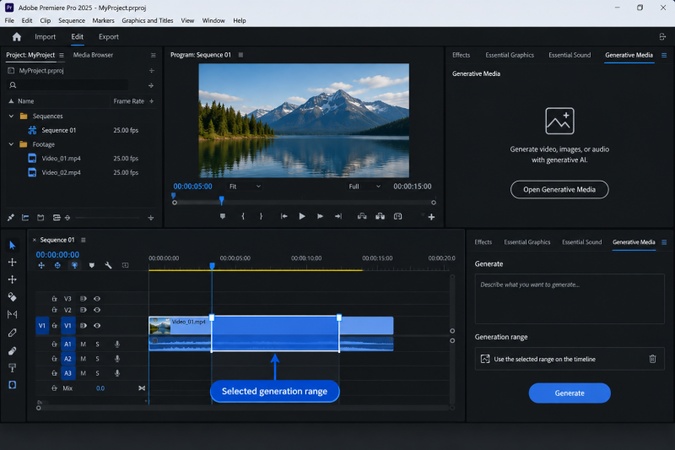Add a marker in Sequence 01 timeline
This screenshot has height=450, width=675.
(91, 265)
